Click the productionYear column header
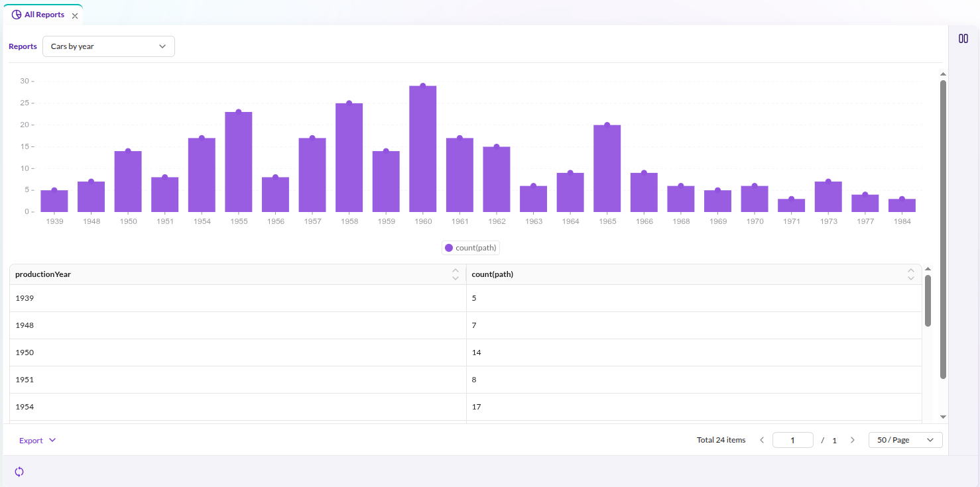Viewport: 980px width, 487px height. [x=238, y=274]
